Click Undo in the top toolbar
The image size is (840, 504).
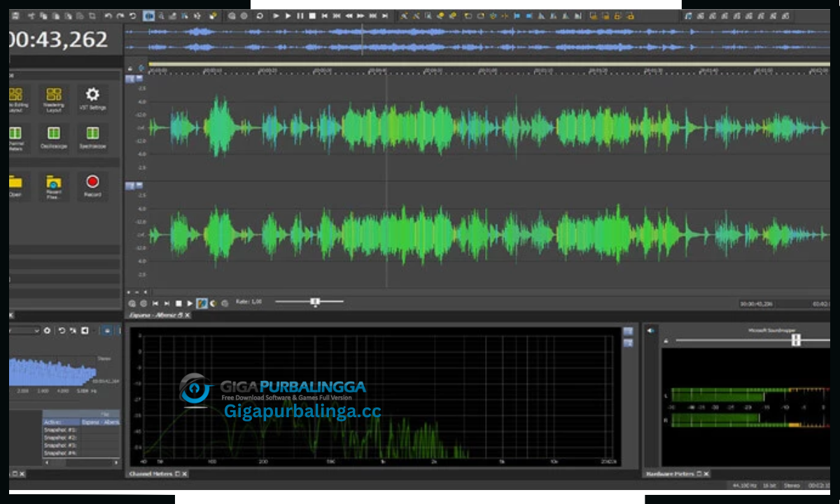coord(108,15)
